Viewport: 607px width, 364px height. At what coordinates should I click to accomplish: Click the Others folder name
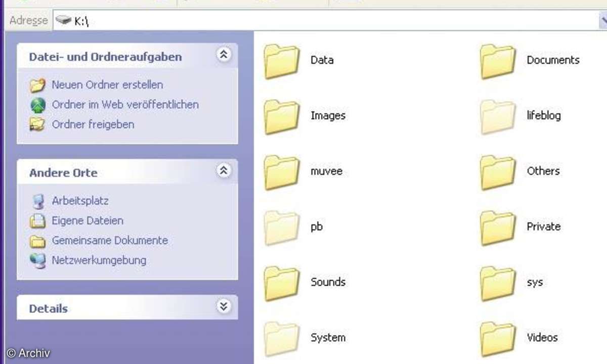(543, 171)
